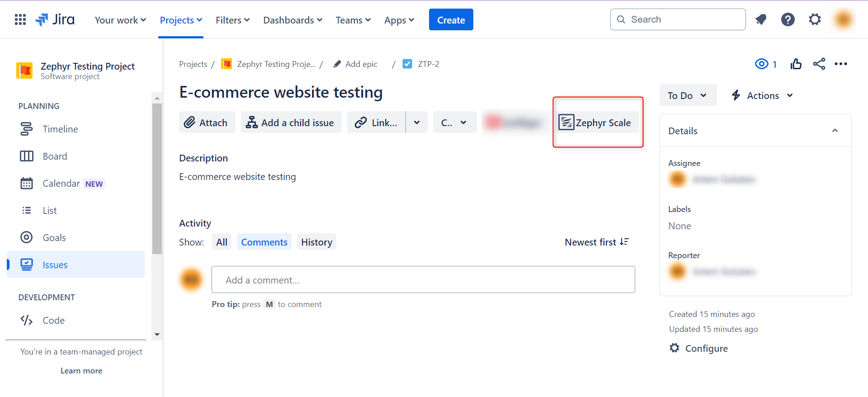Click the blue Create button
This screenshot has width=868, height=397.
coord(451,20)
